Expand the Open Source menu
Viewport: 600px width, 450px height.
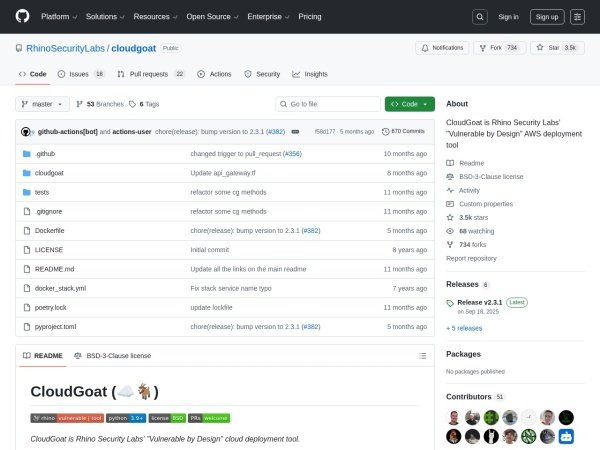point(212,17)
